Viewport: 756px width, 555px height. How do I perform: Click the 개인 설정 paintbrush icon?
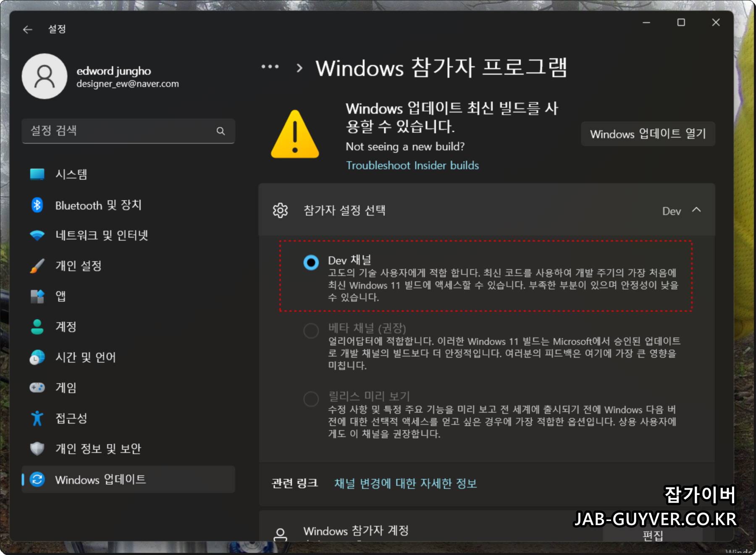tap(37, 266)
